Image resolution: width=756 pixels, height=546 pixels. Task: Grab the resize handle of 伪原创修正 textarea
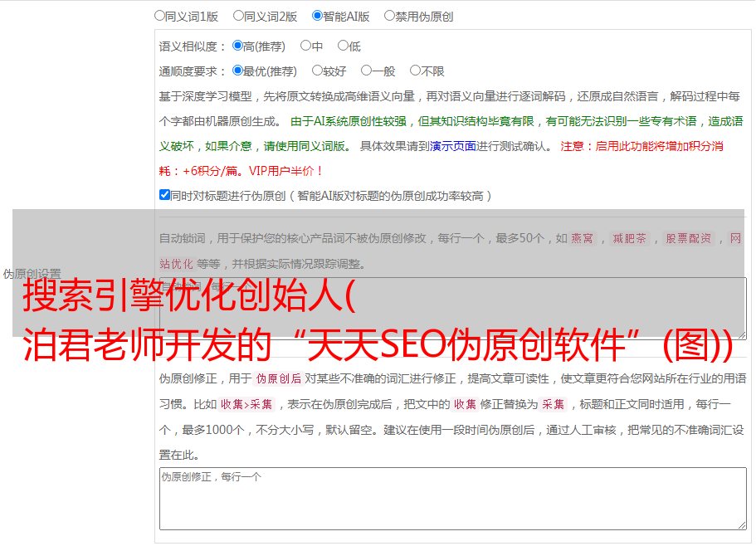[742, 525]
